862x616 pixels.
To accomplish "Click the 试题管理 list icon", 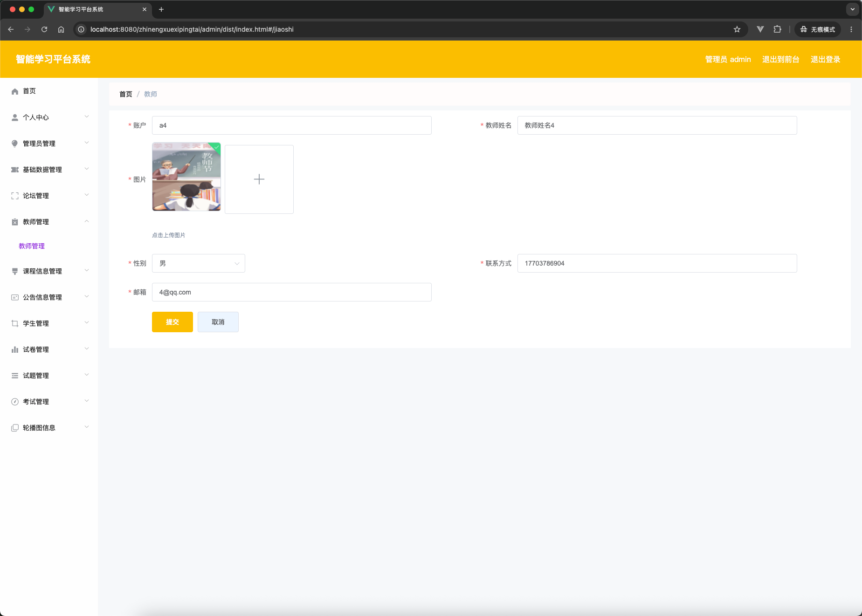I will click(x=15, y=376).
